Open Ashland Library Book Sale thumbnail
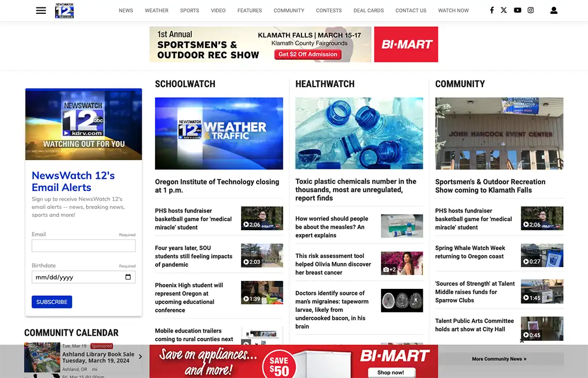Screen dimensions: 588x378 point(42,357)
